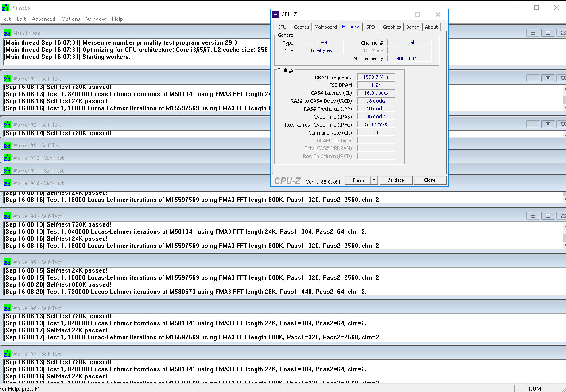Click the Validate button in CPU-Z

pyautogui.click(x=395, y=180)
